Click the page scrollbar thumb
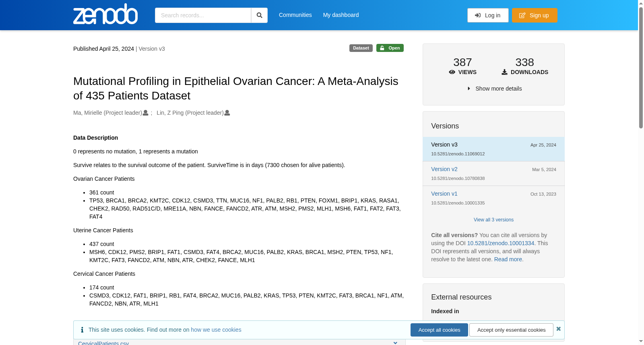Image resolution: width=644 pixels, height=345 pixels. pos(641,68)
